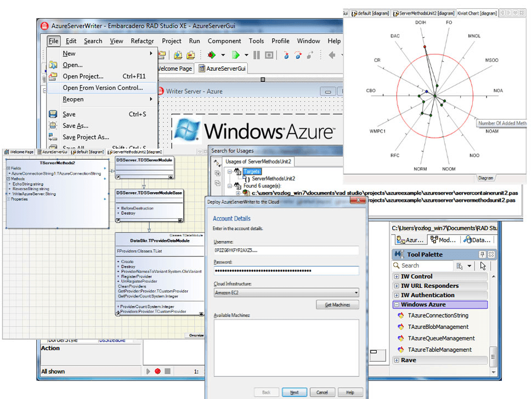
Task: Expand the IW Control palette category
Action: (x=397, y=277)
